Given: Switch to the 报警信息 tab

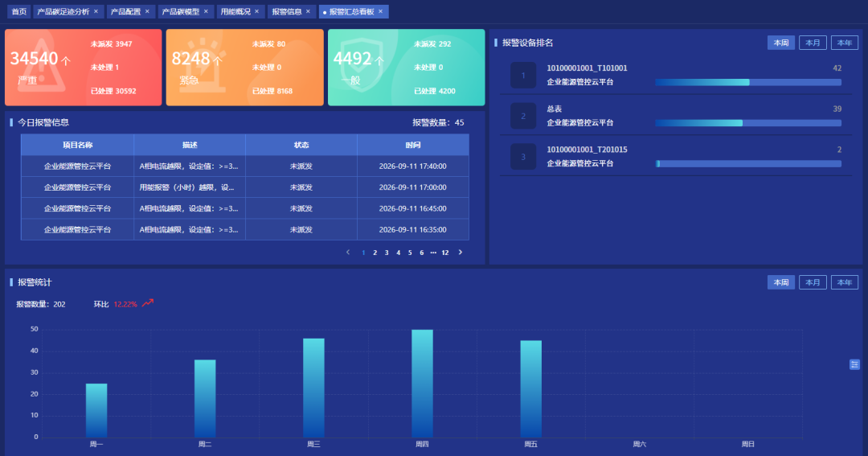Looking at the screenshot, I should [287, 11].
